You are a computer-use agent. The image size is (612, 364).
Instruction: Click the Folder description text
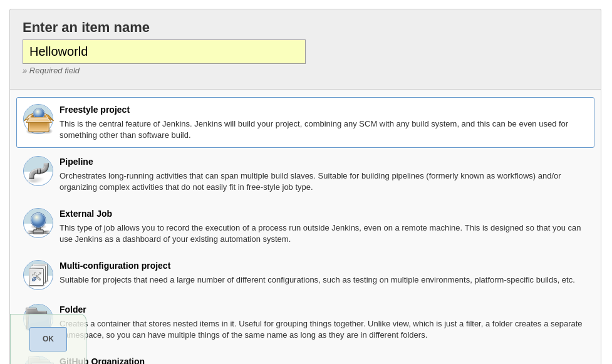tap(321, 330)
